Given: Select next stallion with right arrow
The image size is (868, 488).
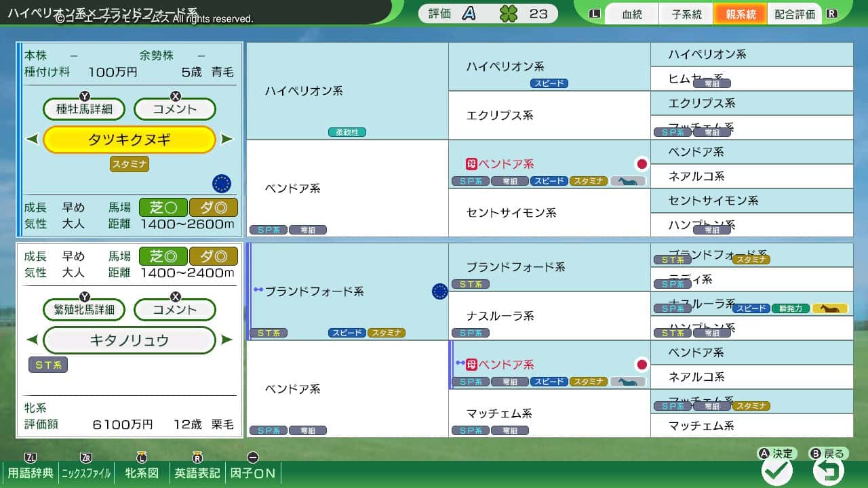Looking at the screenshot, I should [x=227, y=140].
